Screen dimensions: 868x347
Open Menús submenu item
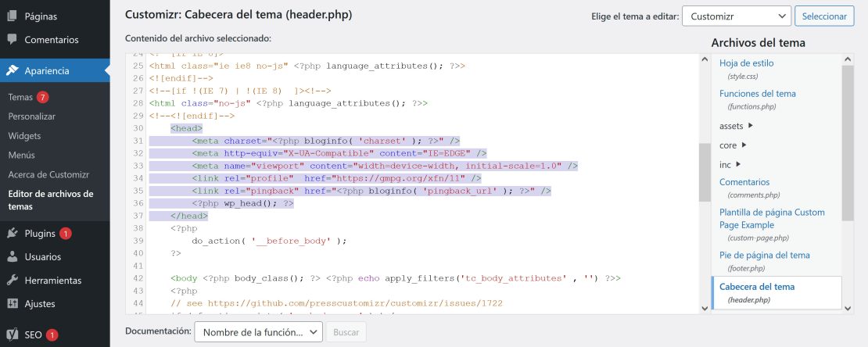pos(22,155)
